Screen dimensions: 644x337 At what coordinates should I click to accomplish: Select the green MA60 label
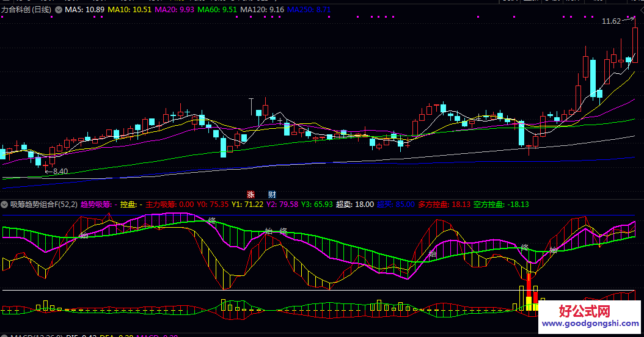click(217, 10)
